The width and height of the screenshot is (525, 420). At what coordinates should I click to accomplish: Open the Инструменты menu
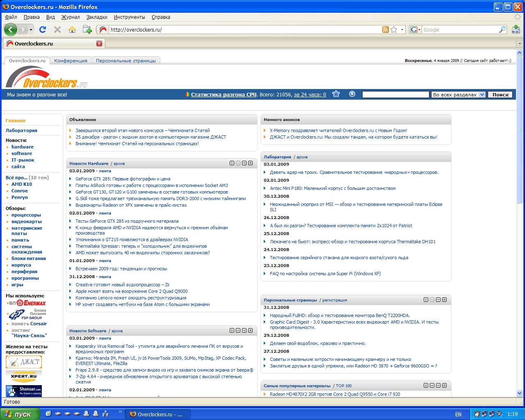coord(129,17)
